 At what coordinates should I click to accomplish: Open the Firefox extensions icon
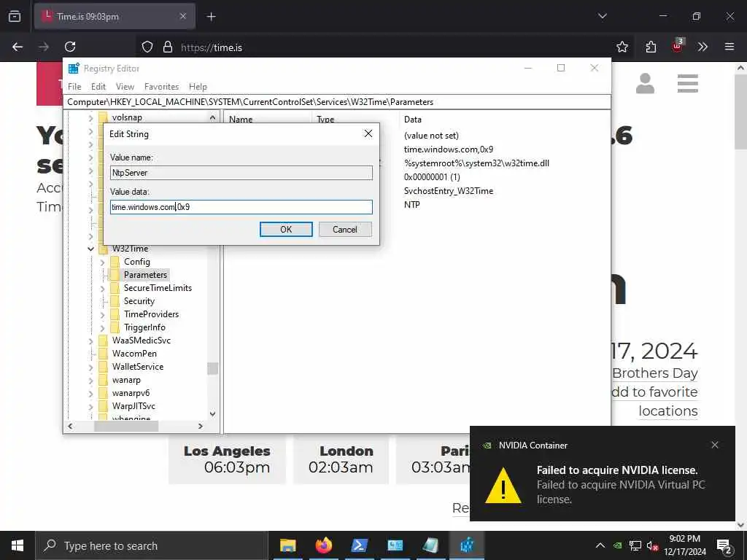(651, 47)
